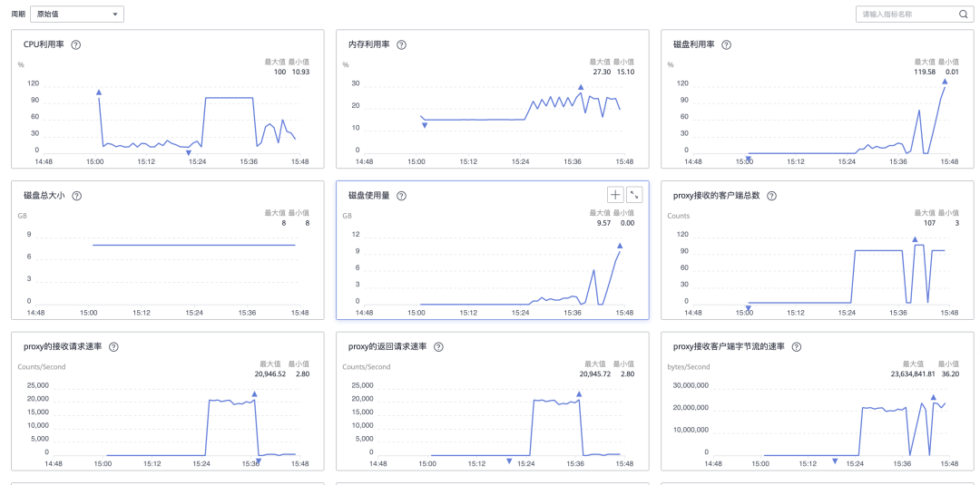Image resolution: width=980 pixels, height=485 pixels.
Task: Click the proxy接收的客户端总数 title
Action: point(716,196)
